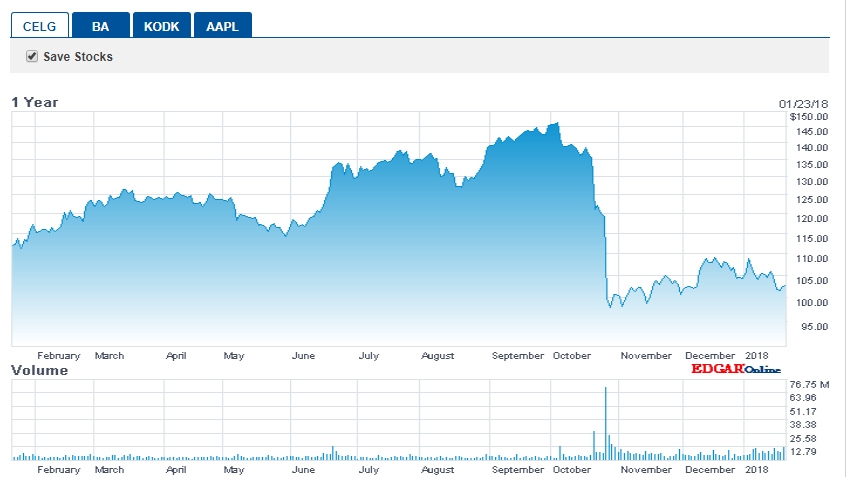The width and height of the screenshot is (852, 477).
Task: Click May on the volume chart axis
Action: pyautogui.click(x=234, y=470)
